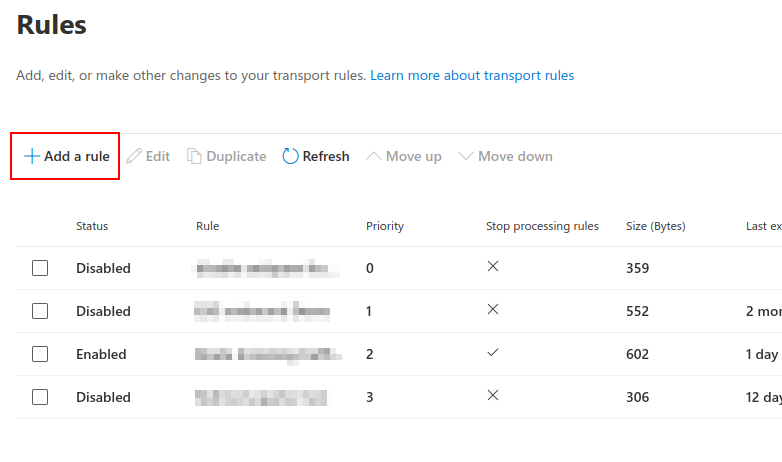Sort by the Priority column header
This screenshot has width=782, height=462.
tap(385, 226)
